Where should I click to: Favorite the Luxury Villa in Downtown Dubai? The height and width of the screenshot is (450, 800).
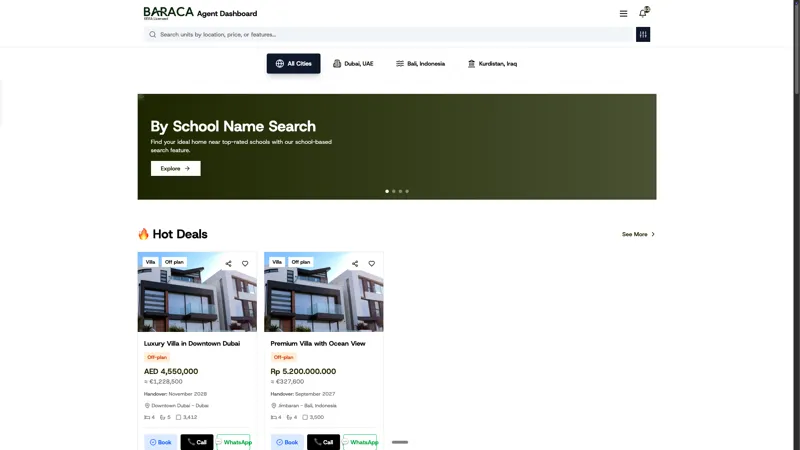click(245, 264)
